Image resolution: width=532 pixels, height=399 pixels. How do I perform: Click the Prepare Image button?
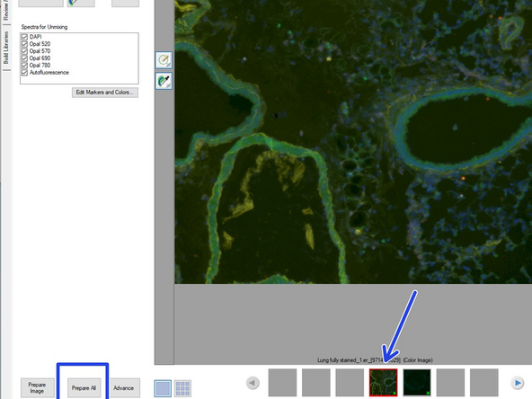(x=38, y=388)
